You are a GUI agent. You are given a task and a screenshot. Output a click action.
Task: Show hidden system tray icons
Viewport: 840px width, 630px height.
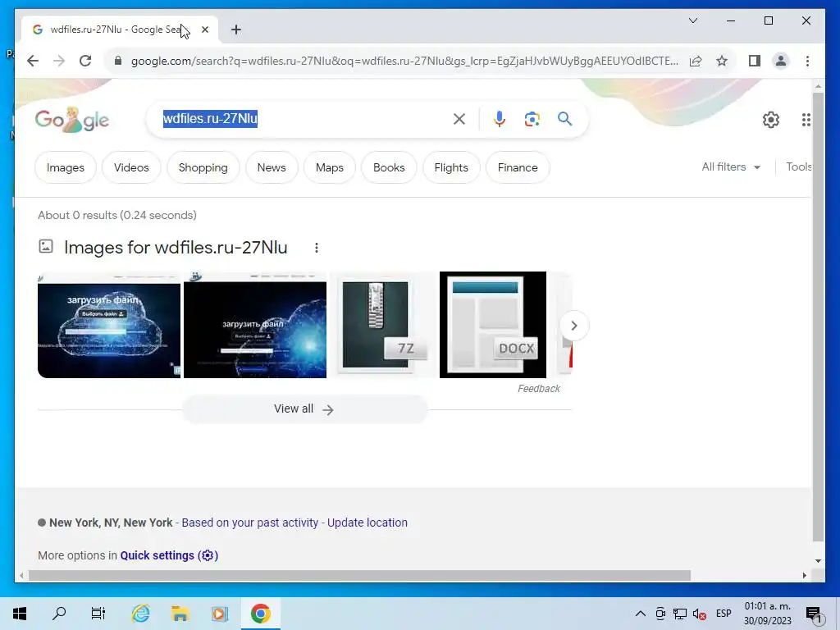click(640, 614)
